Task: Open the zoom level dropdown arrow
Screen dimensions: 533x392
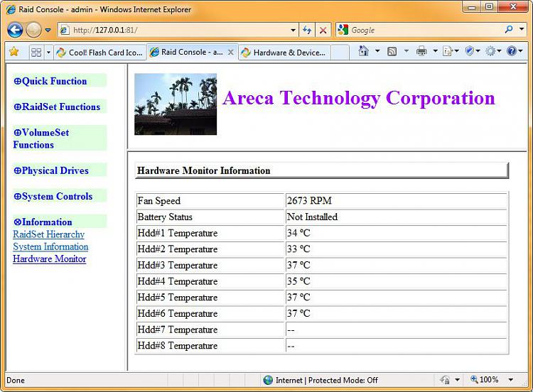Action: (510, 380)
